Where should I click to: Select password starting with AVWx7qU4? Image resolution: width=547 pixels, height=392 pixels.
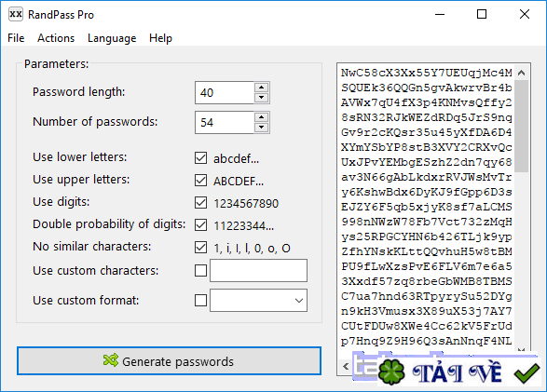426,102
